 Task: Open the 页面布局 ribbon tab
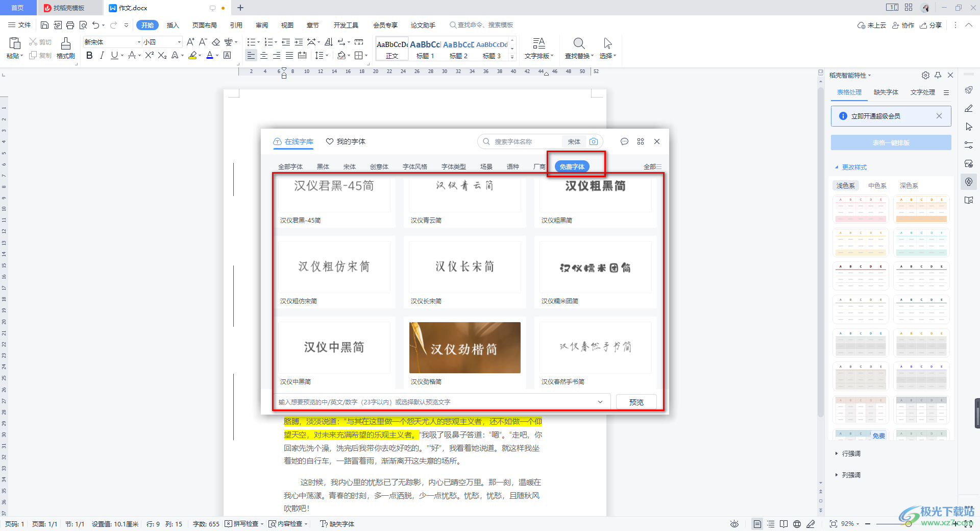pos(204,25)
